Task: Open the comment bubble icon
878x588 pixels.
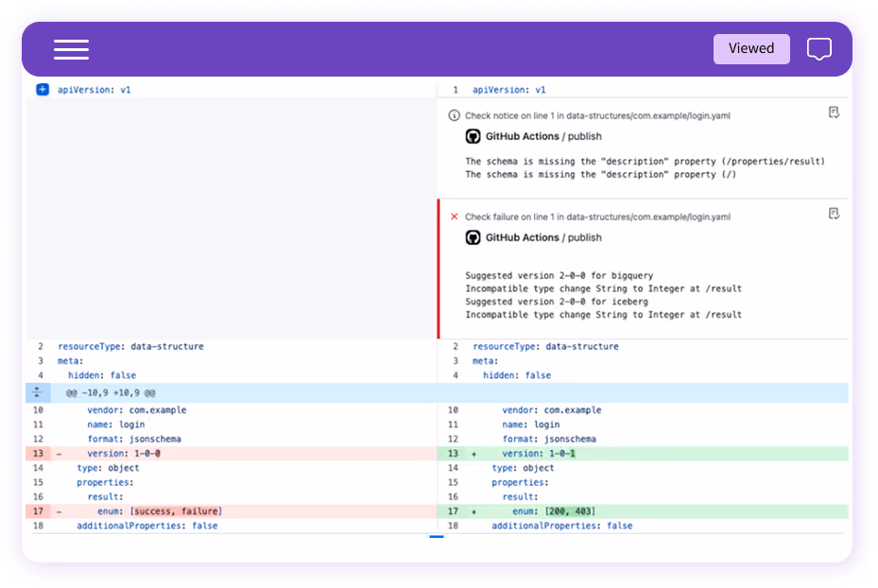Action: point(818,49)
